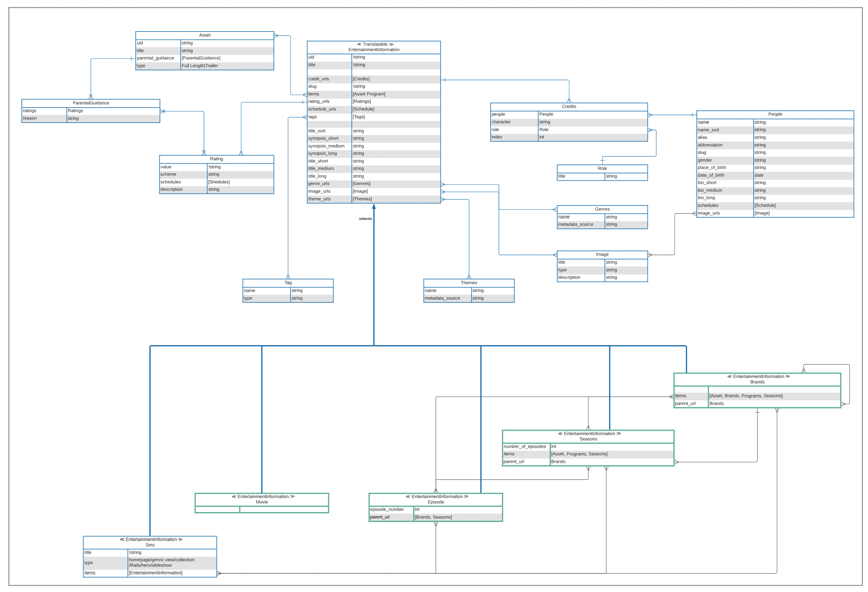Click the Seasons entity header

pyautogui.click(x=588, y=436)
